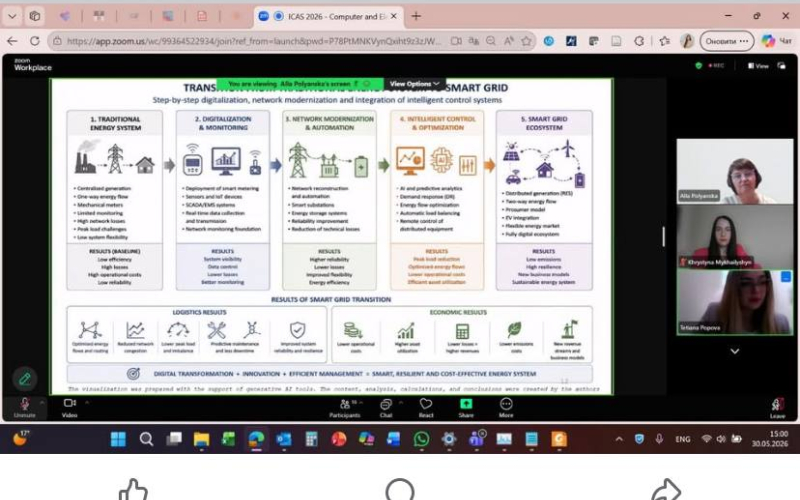800x500 pixels.
Task: Open the browser profile avatar
Action: point(687,41)
